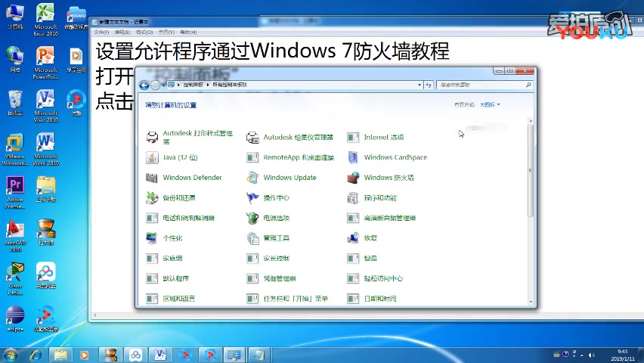Viewport: 644px width, 363px height.
Task: Click Control Panel vertical scrollbar up arrow
Action: [531, 121]
